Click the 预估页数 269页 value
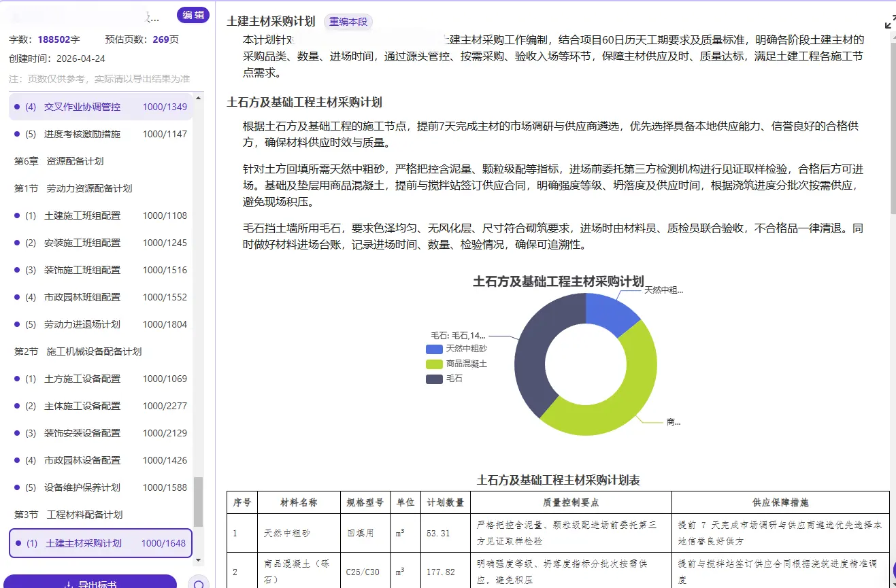Screen dimensions: 896x588 [x=142, y=39]
